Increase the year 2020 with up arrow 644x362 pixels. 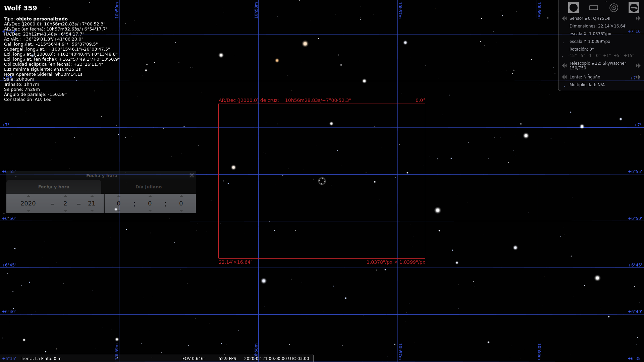[29, 196]
